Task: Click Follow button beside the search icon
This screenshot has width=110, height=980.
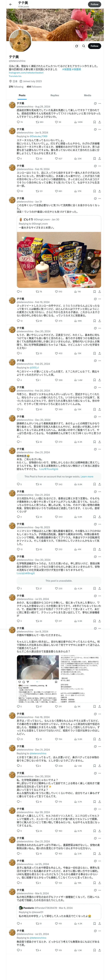Action: (94, 46)
